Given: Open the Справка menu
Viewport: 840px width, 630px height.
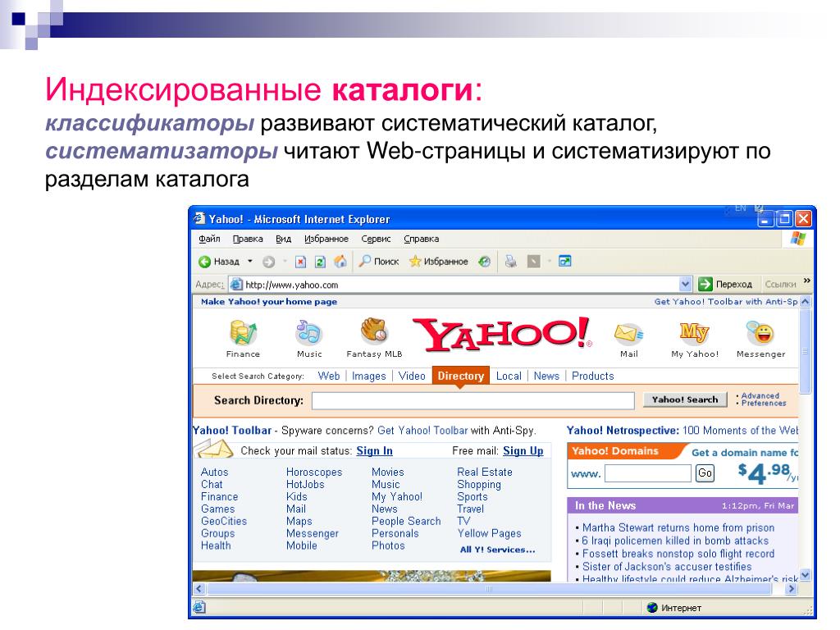Looking at the screenshot, I should click(421, 239).
